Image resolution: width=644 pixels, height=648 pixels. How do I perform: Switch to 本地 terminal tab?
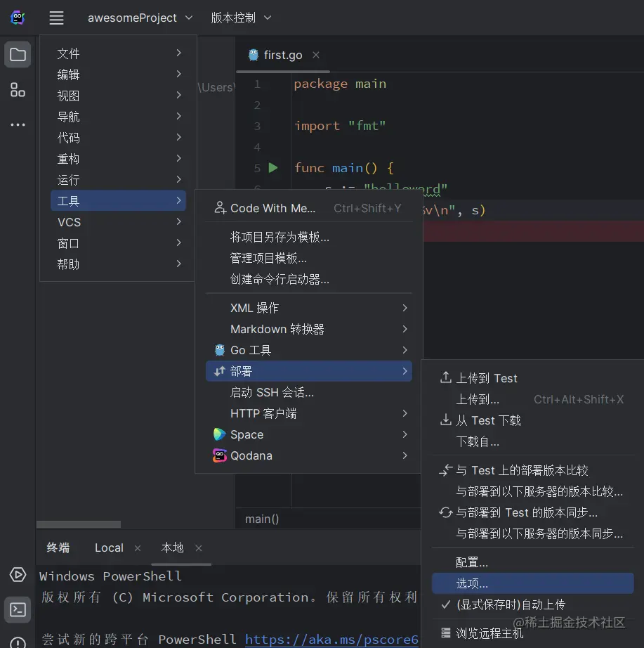pos(172,547)
